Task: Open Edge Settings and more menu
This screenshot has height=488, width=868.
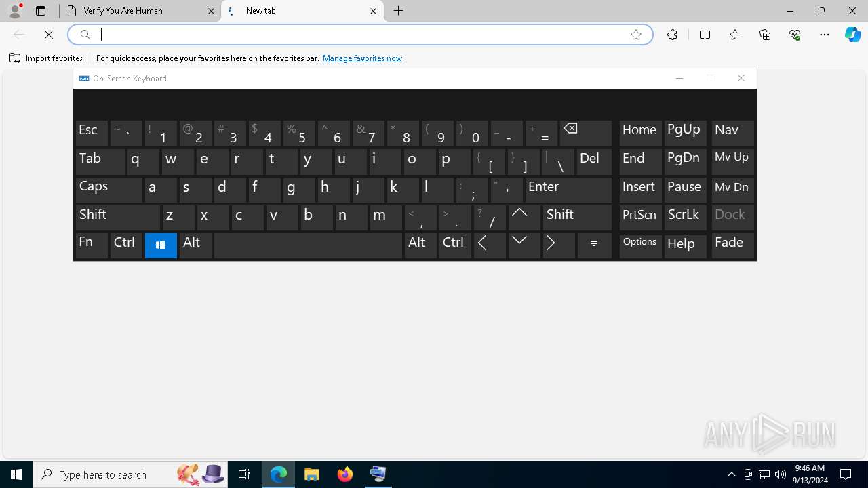Action: pyautogui.click(x=825, y=35)
